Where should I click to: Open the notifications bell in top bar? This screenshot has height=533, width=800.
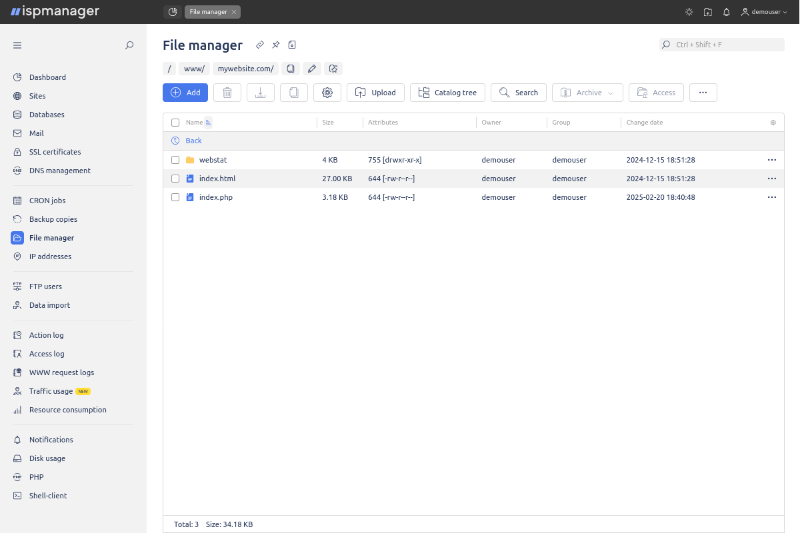tap(726, 12)
